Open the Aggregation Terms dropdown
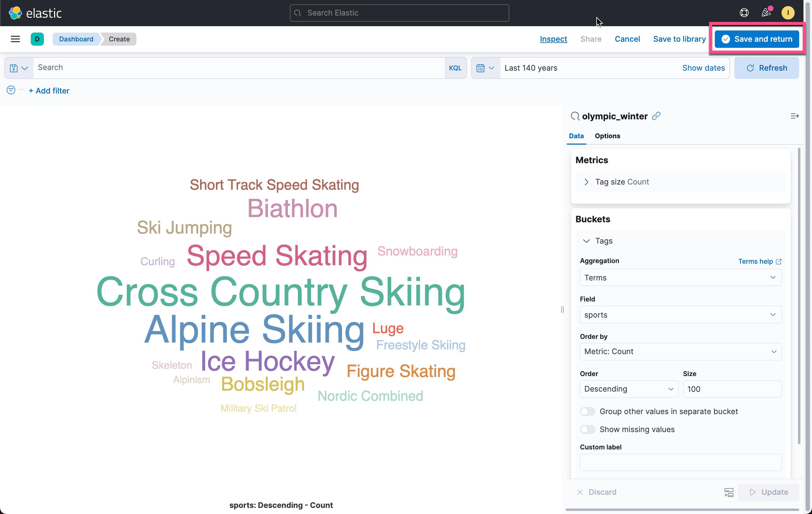812x514 pixels. [x=680, y=277]
